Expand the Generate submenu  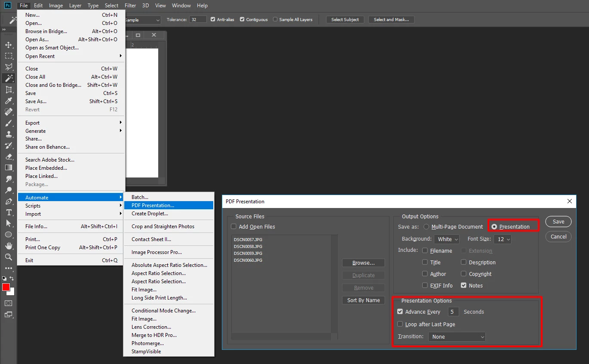point(71,131)
